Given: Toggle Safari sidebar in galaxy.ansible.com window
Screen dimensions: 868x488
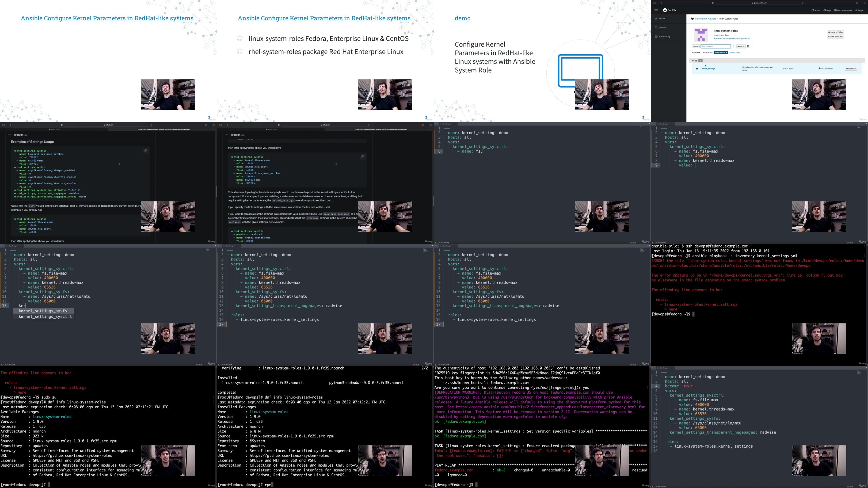Looking at the screenshot, I should pyautogui.click(x=655, y=3).
